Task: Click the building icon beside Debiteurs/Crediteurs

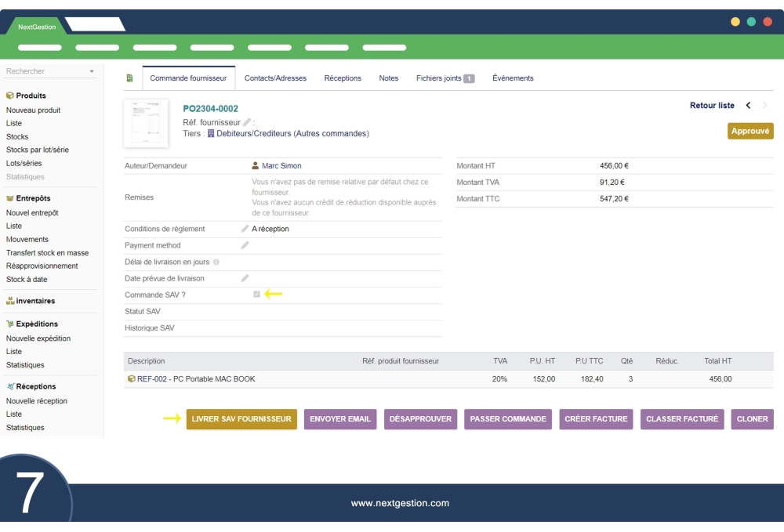Action: point(211,134)
